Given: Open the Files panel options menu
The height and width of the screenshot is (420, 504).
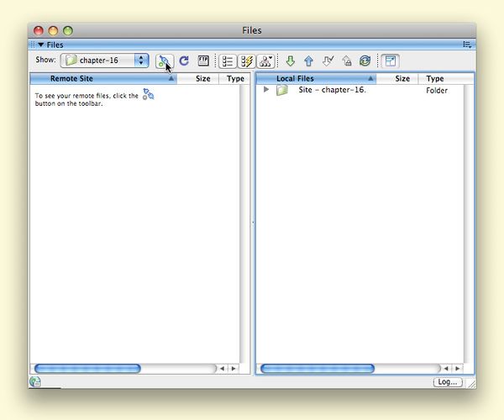Looking at the screenshot, I should (x=466, y=45).
